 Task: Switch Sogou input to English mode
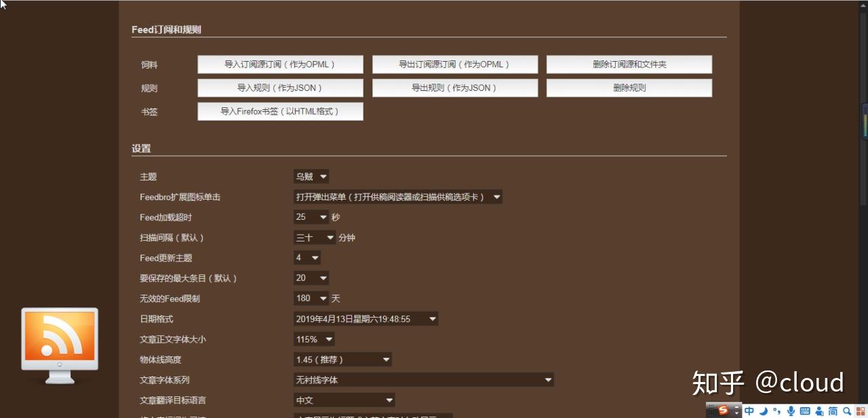(x=749, y=411)
